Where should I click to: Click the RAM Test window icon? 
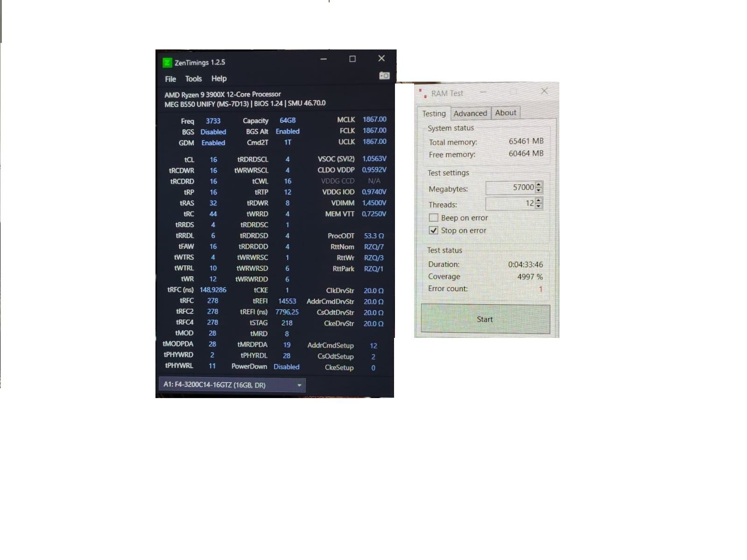pos(423,93)
